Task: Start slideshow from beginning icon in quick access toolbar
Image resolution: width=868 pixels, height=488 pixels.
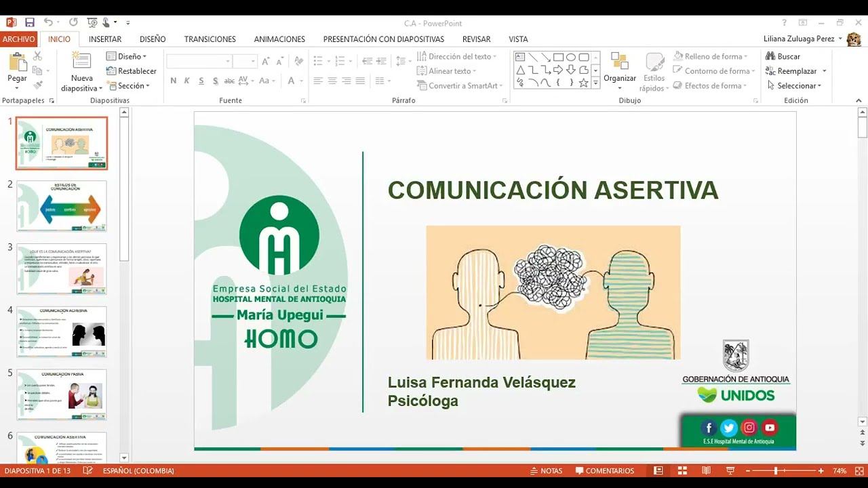Action: [93, 22]
